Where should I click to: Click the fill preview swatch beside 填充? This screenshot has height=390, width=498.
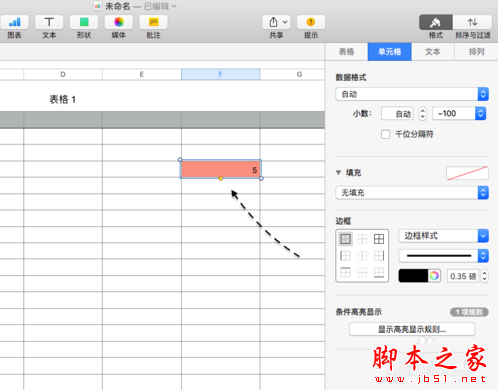pos(467,173)
